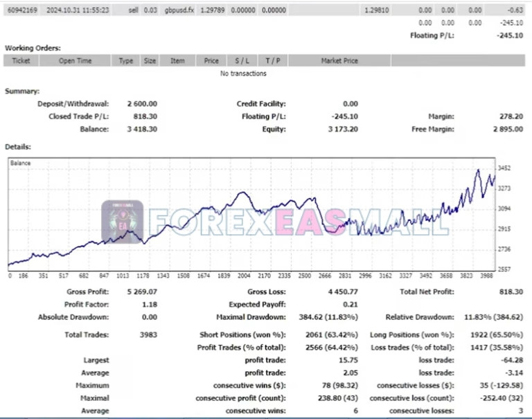
Task: Click the average consecutive wins value 6
Action: [355, 411]
